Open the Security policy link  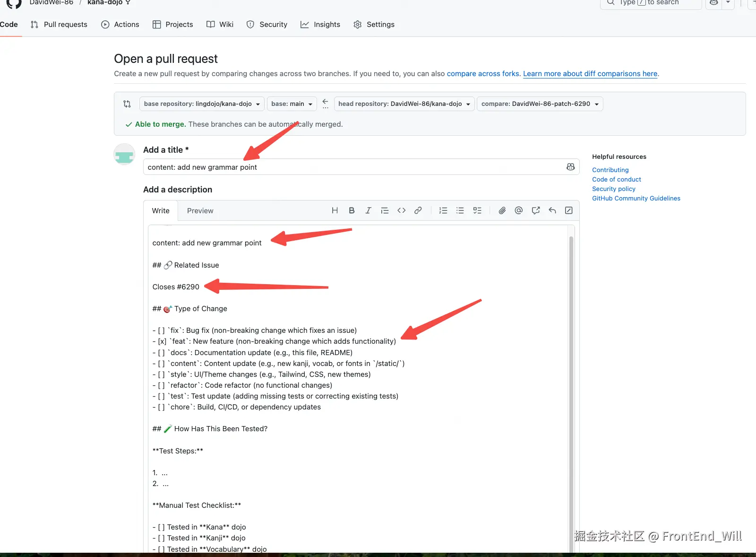614,189
